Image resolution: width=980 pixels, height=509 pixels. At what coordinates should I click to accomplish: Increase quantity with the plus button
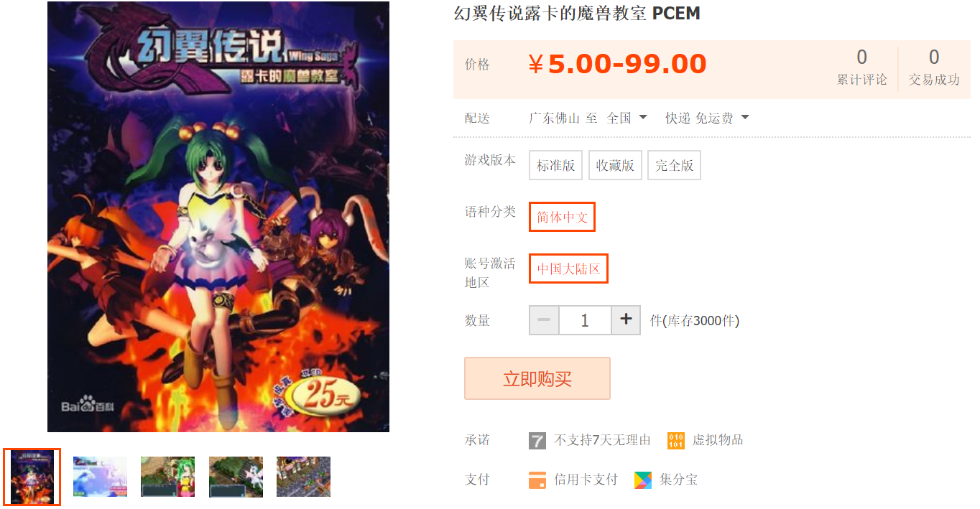click(626, 320)
